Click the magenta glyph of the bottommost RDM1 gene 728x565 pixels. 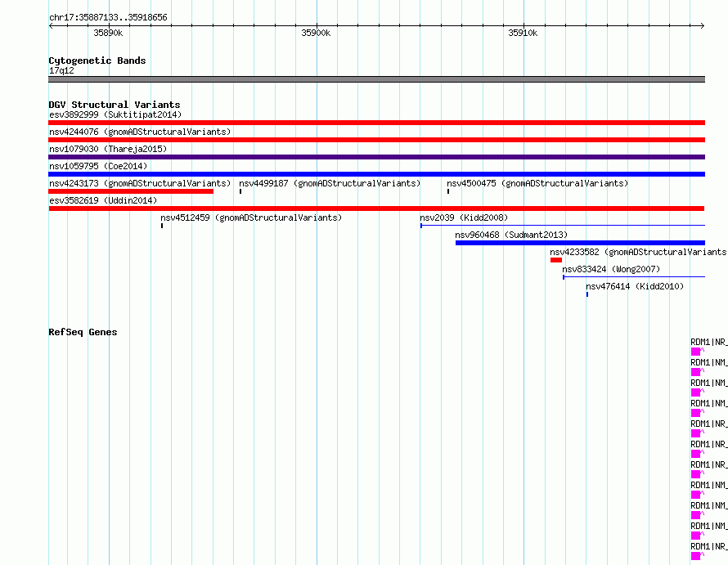(x=696, y=556)
